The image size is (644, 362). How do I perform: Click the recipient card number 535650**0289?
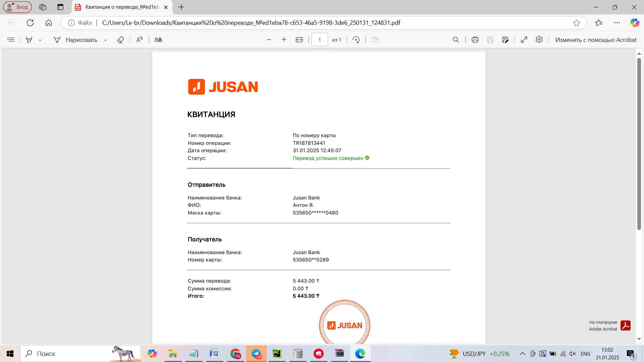coord(311,260)
